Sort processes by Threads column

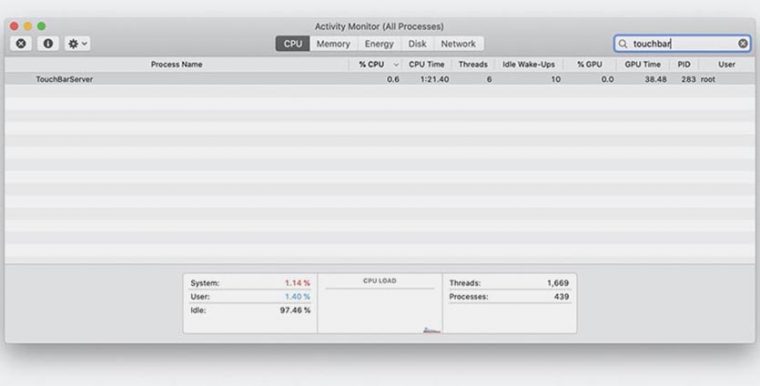[x=473, y=64]
